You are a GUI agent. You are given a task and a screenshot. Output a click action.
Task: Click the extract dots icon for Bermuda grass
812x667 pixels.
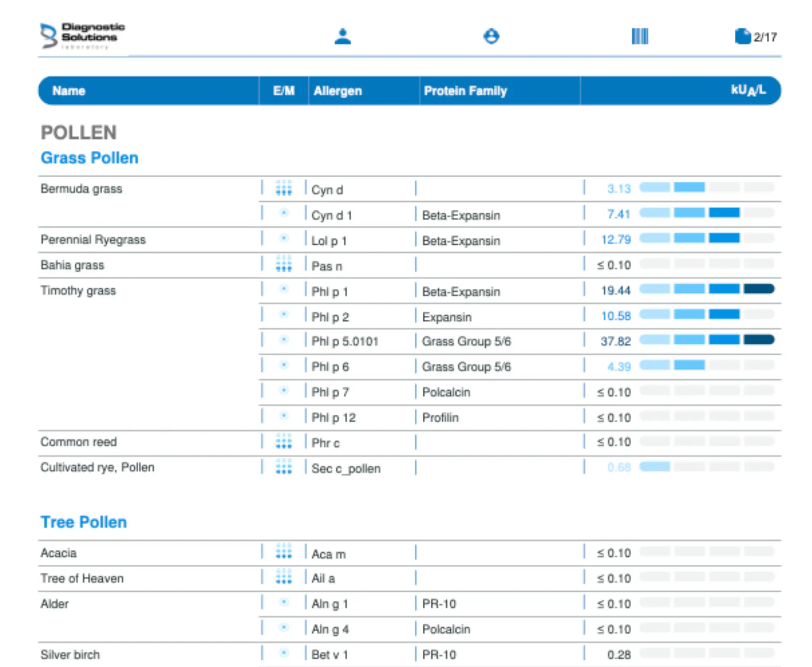[283, 188]
